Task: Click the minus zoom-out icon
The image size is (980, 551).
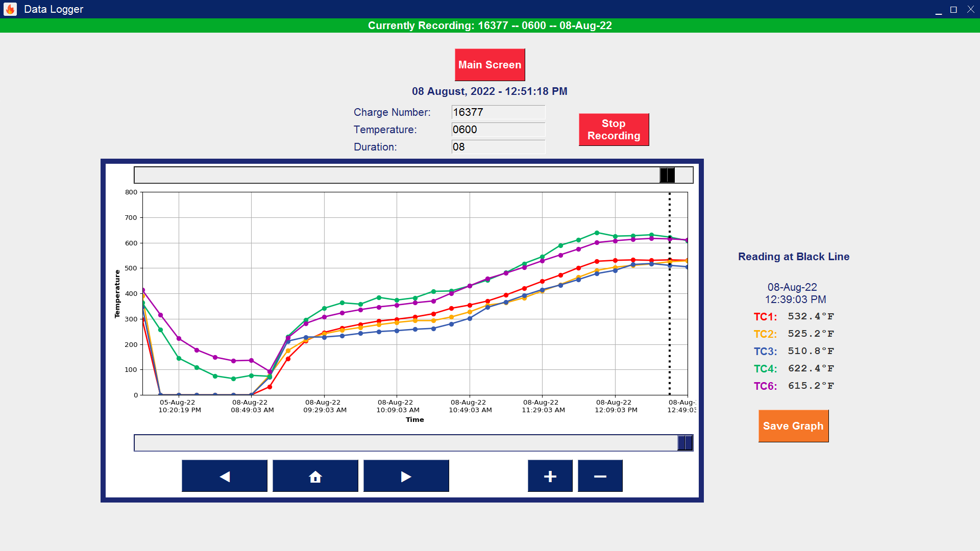Action: click(600, 475)
